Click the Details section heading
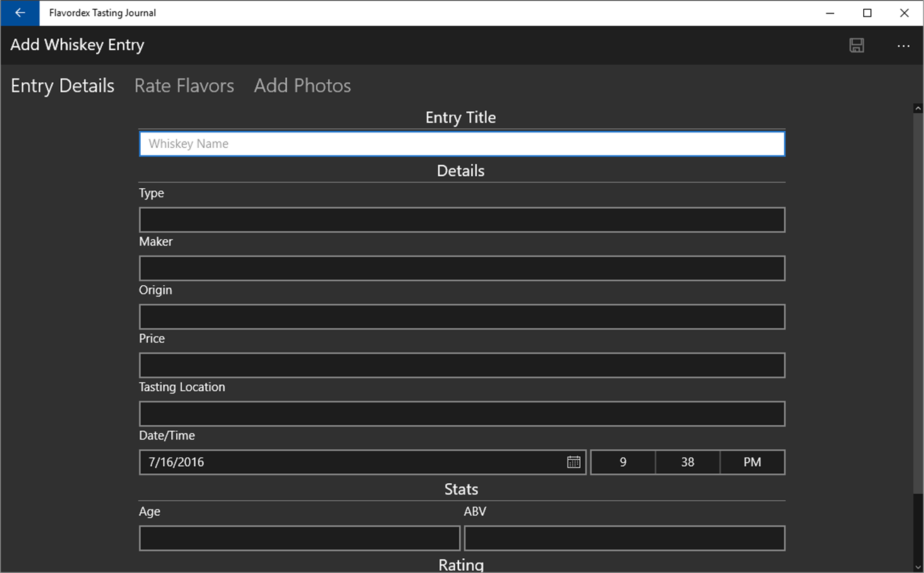 [461, 170]
